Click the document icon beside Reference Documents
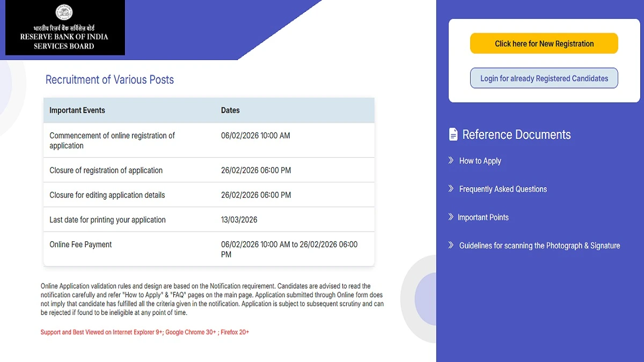644x362 pixels. [x=452, y=134]
